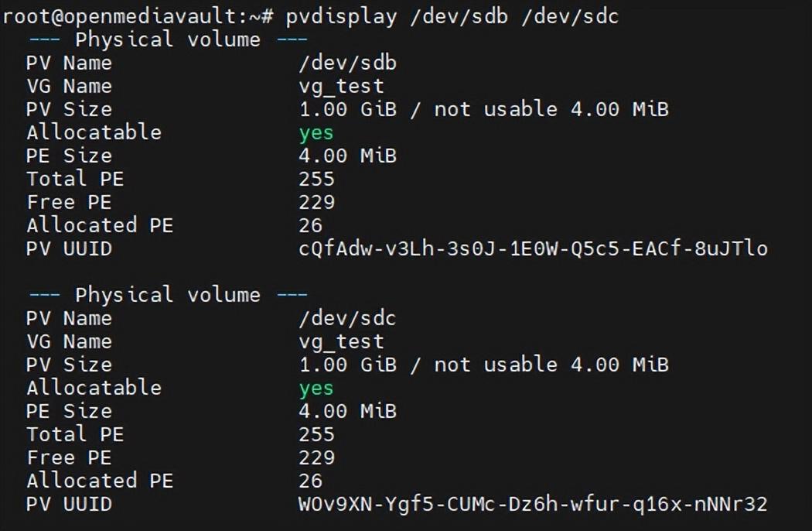Click the green yes for /dev/sdc Allocatable
This screenshot has height=531, width=812.
pyautogui.click(x=316, y=389)
